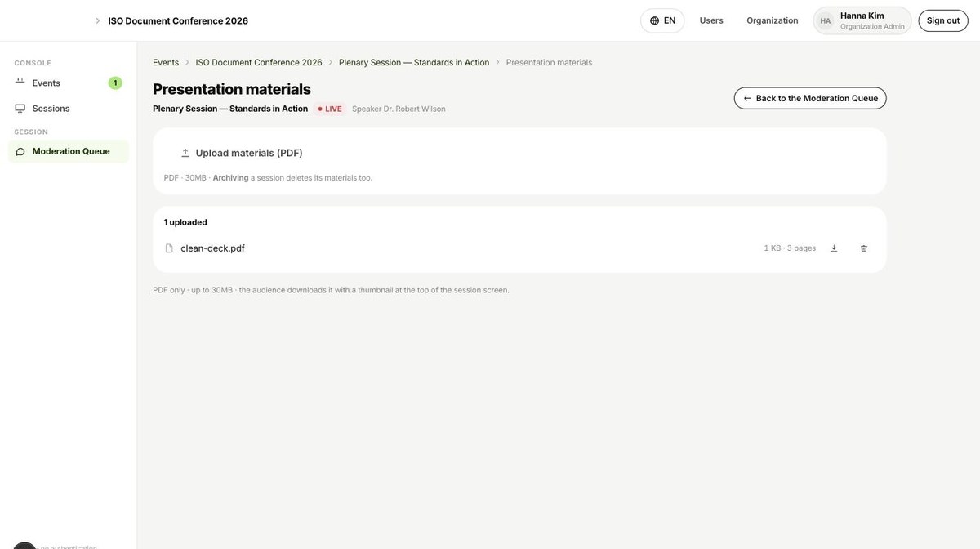Click the '1 uploaded' label
This screenshot has height=549, width=980.
point(185,222)
